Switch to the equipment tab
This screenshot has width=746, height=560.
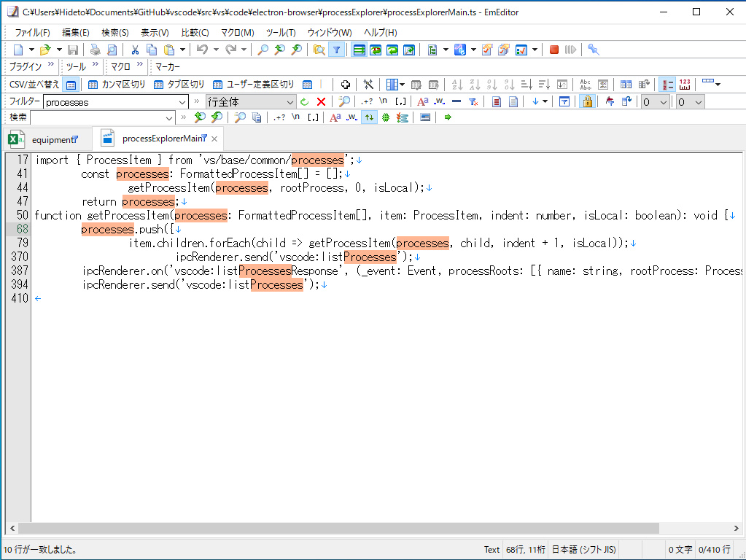[x=48, y=139]
